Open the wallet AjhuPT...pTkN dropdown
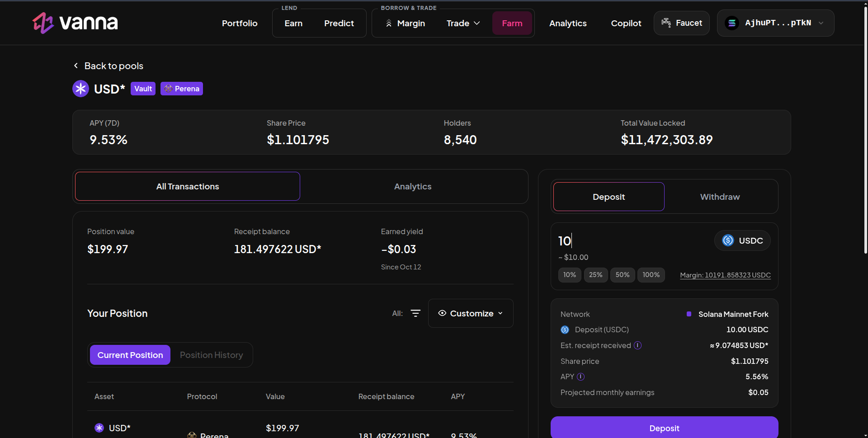The height and width of the screenshot is (438, 868). (x=775, y=23)
